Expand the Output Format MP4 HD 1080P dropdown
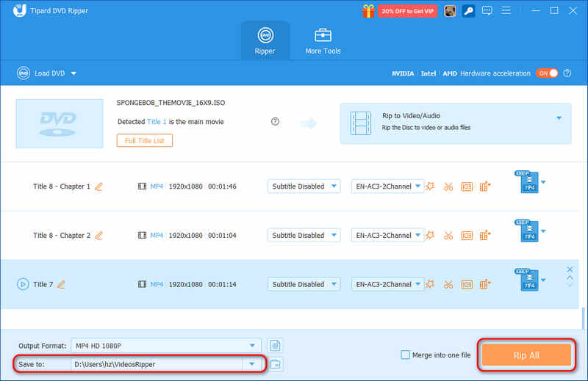 point(165,346)
